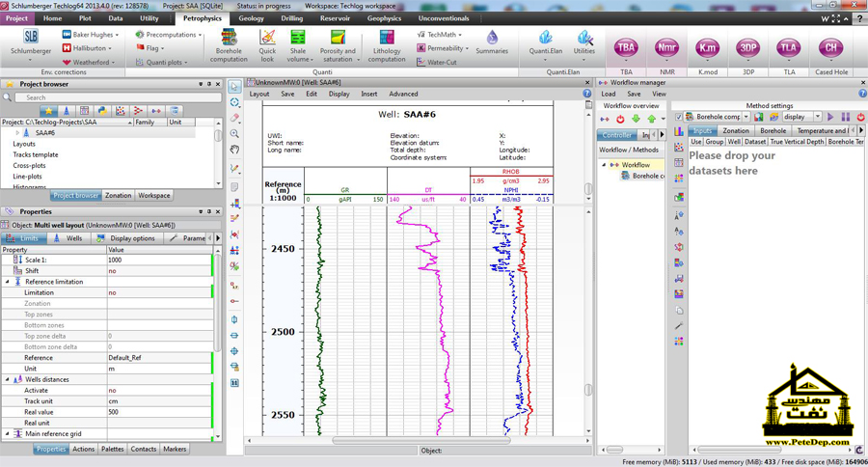Screen dimensions: 868x467
Task: Open the Zonation tab under Project browser
Action: coord(118,196)
